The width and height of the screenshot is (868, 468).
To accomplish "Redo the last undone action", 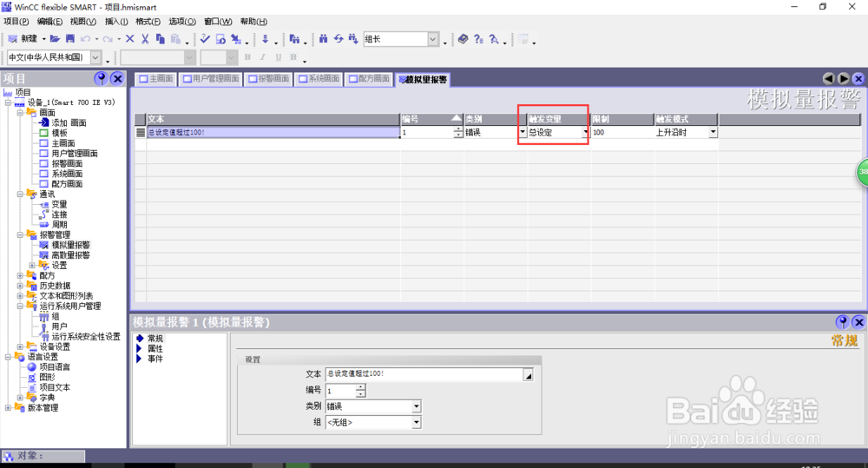I will (108, 39).
